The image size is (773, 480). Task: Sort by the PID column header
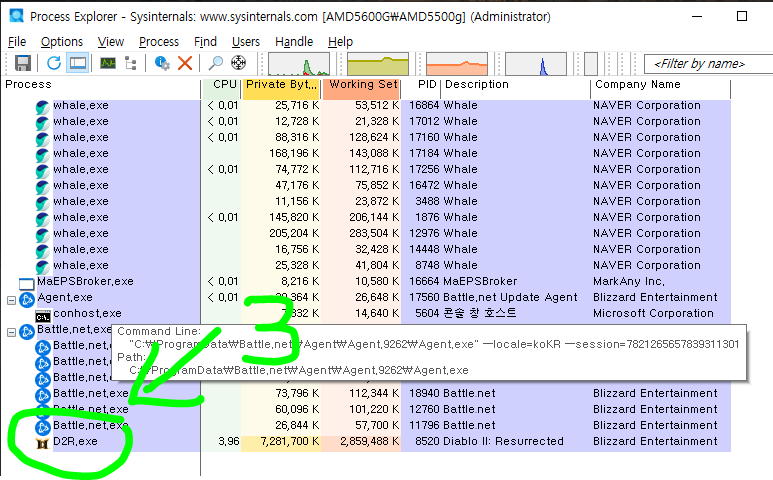(421, 85)
